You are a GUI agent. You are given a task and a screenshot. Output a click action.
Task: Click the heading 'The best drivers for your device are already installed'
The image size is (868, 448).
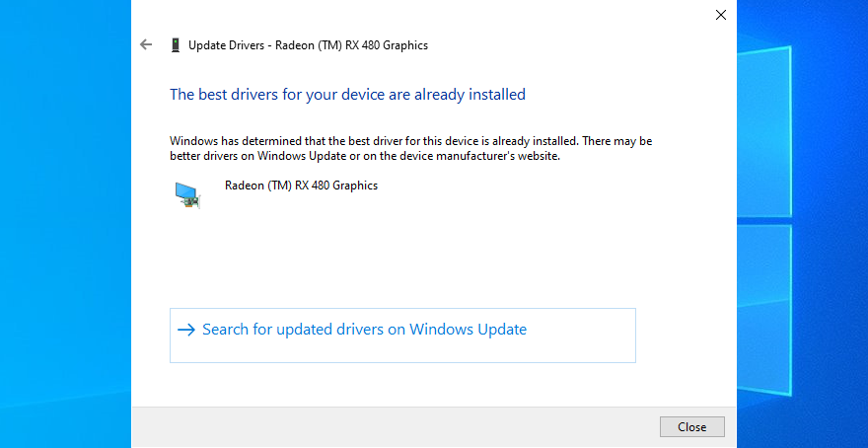(347, 95)
